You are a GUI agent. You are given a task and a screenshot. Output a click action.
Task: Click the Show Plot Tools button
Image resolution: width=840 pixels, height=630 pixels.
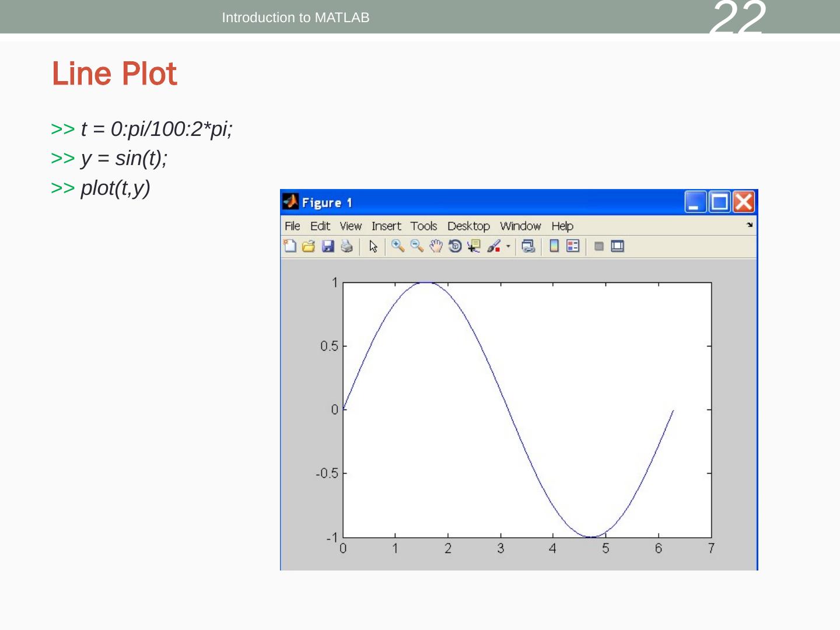click(617, 246)
